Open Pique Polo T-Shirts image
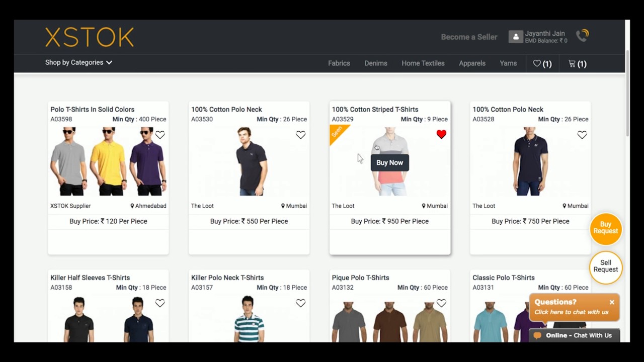 pyautogui.click(x=390, y=322)
